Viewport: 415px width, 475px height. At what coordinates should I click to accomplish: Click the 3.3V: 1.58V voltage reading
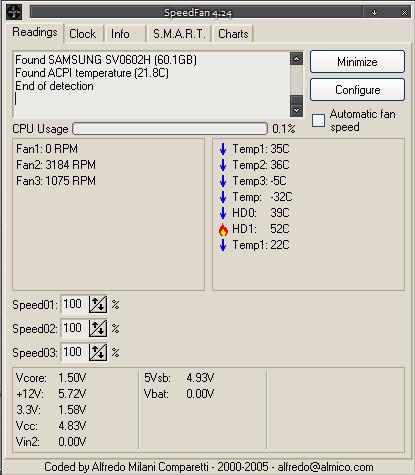point(51,410)
